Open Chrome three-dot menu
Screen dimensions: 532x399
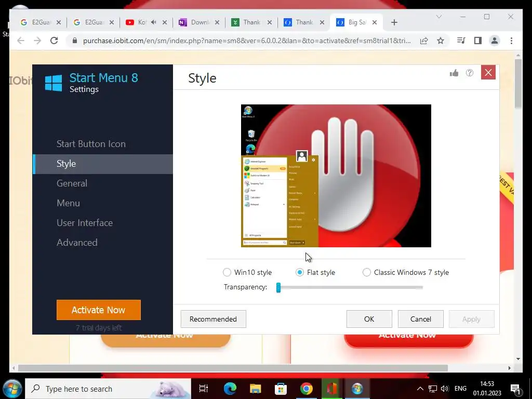pyautogui.click(x=511, y=41)
